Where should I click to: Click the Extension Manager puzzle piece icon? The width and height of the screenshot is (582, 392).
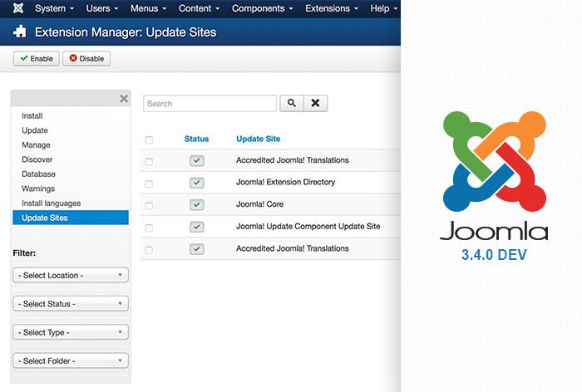pyautogui.click(x=20, y=32)
